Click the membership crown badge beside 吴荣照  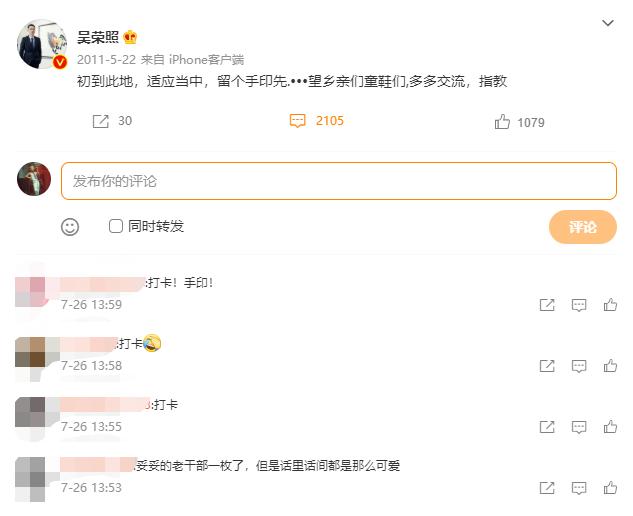coord(130,38)
